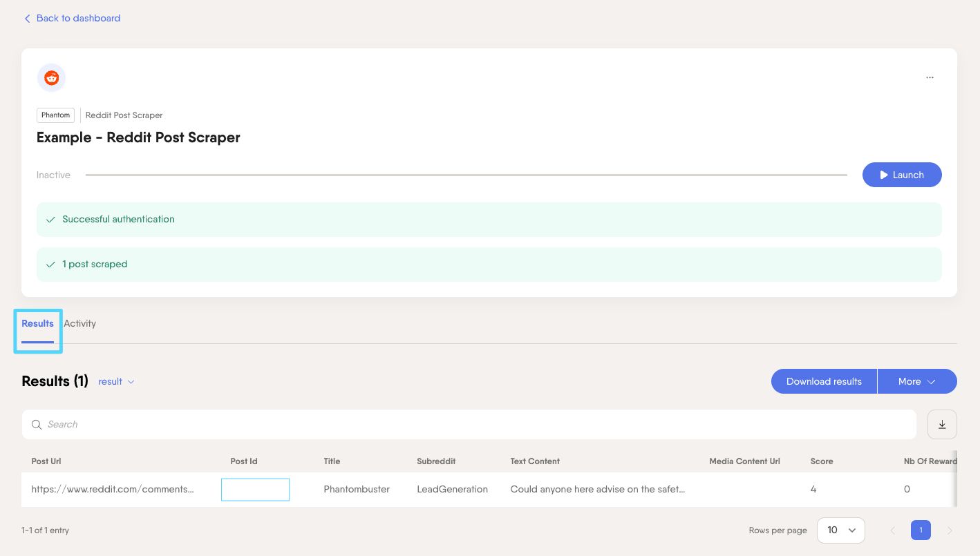Switch to the Activity tab

80,323
